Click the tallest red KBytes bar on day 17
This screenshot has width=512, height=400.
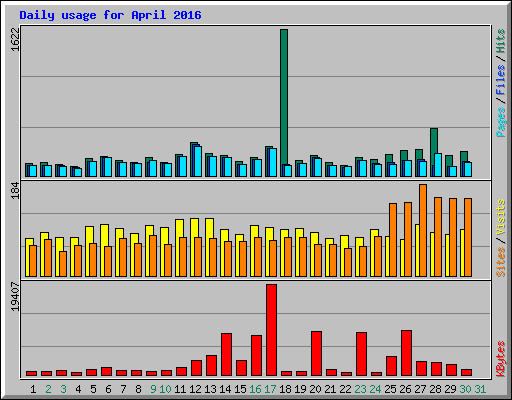coord(271,330)
